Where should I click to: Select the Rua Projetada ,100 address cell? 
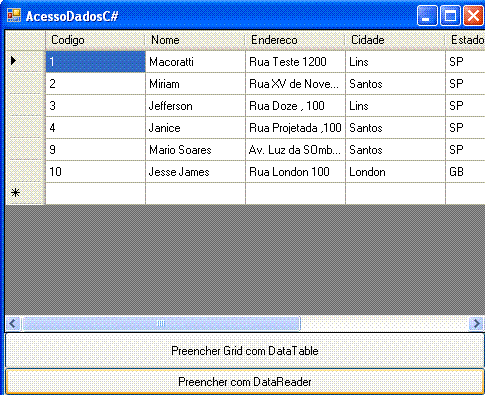(295, 127)
